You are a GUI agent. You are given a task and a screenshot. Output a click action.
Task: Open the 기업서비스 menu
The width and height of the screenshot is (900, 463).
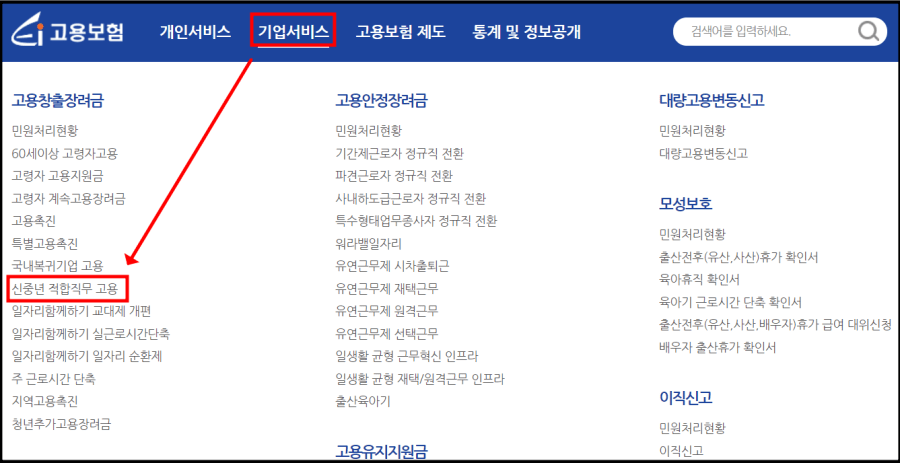click(293, 32)
